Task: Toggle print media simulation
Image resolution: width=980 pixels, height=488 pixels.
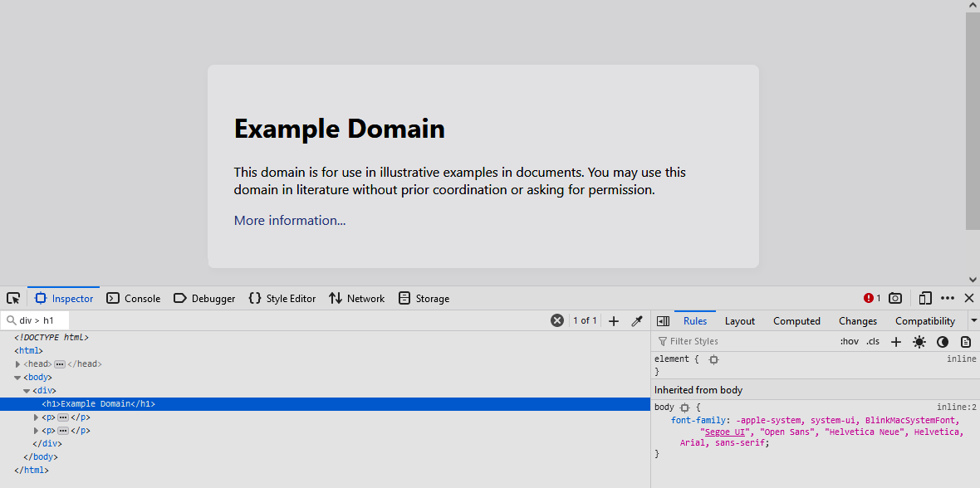Action: [x=966, y=341]
